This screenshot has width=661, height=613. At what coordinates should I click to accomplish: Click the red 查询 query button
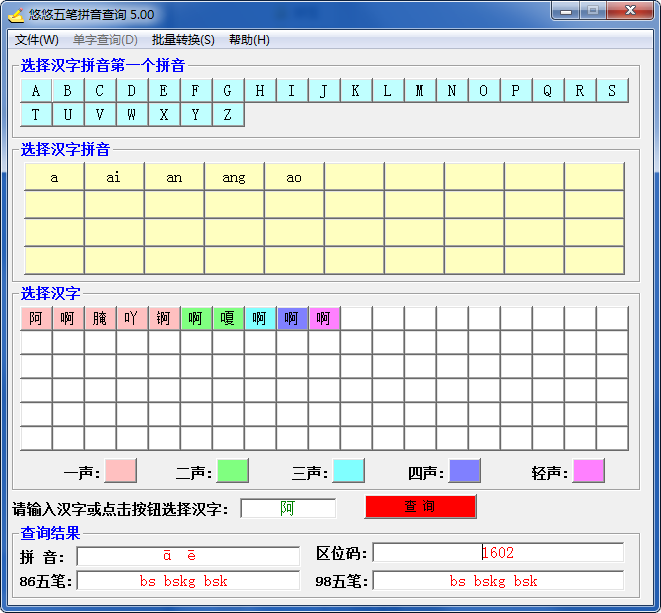(x=420, y=507)
